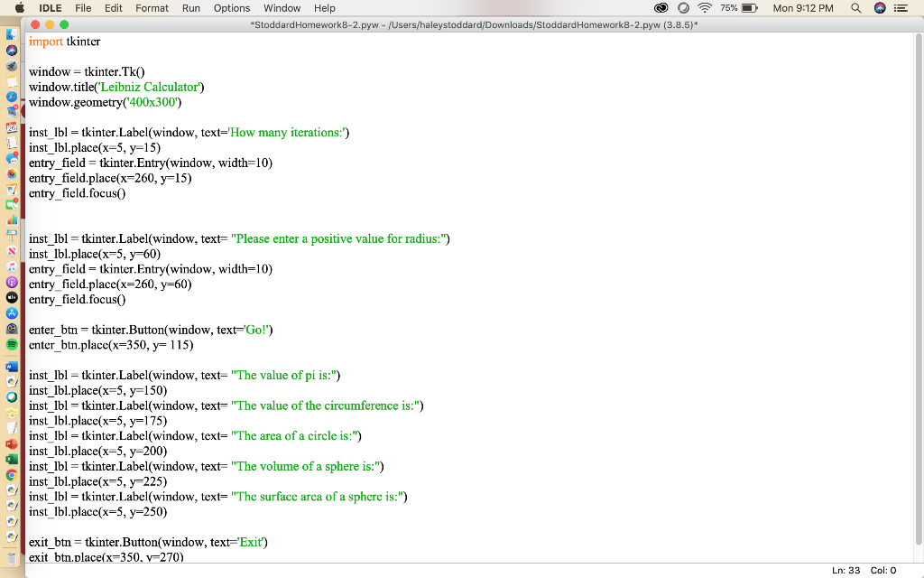Launch the App Store from the dock
924x578 pixels.
pos(10,312)
